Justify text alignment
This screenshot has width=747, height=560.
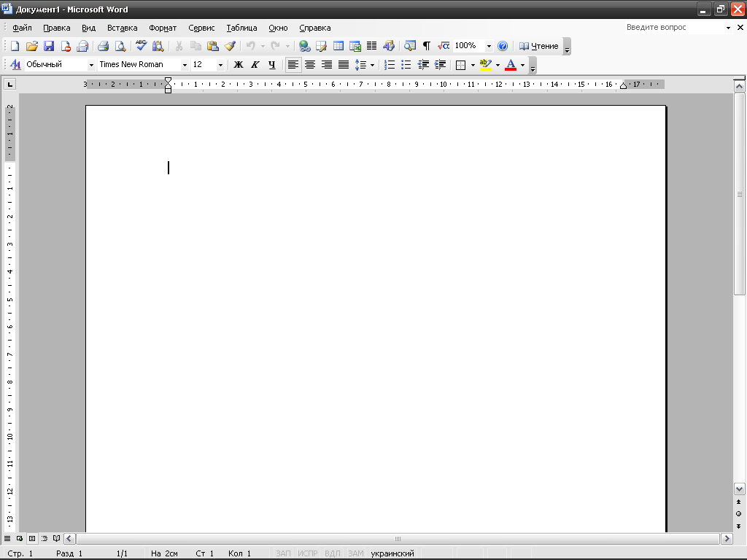click(343, 65)
